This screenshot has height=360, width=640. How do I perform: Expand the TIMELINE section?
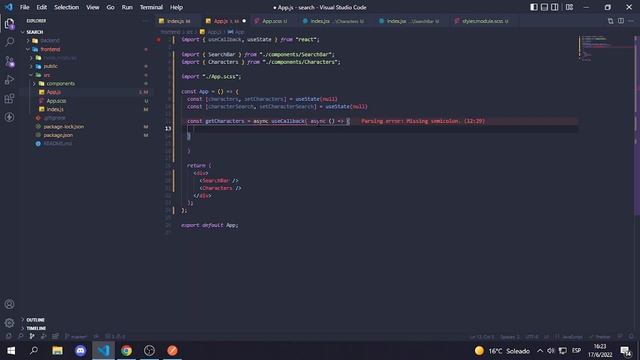[x=36, y=328]
